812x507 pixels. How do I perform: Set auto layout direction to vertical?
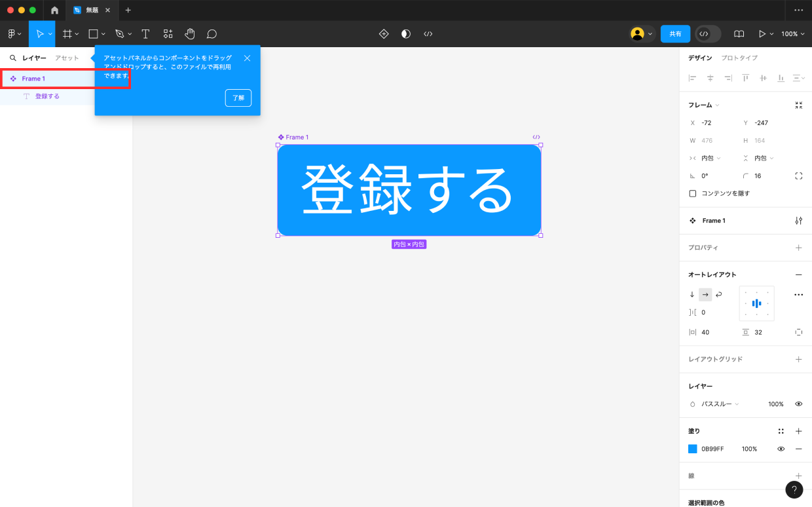(692, 295)
